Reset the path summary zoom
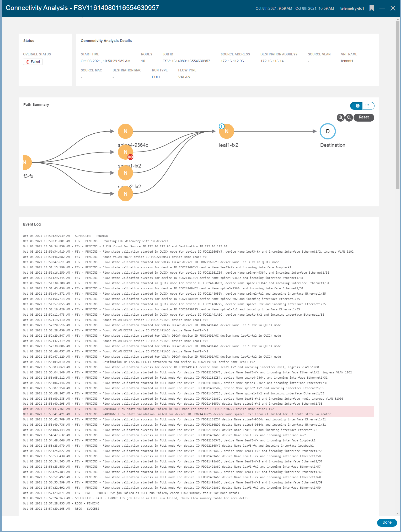Viewport: 401px width, 532px height. [x=363, y=117]
